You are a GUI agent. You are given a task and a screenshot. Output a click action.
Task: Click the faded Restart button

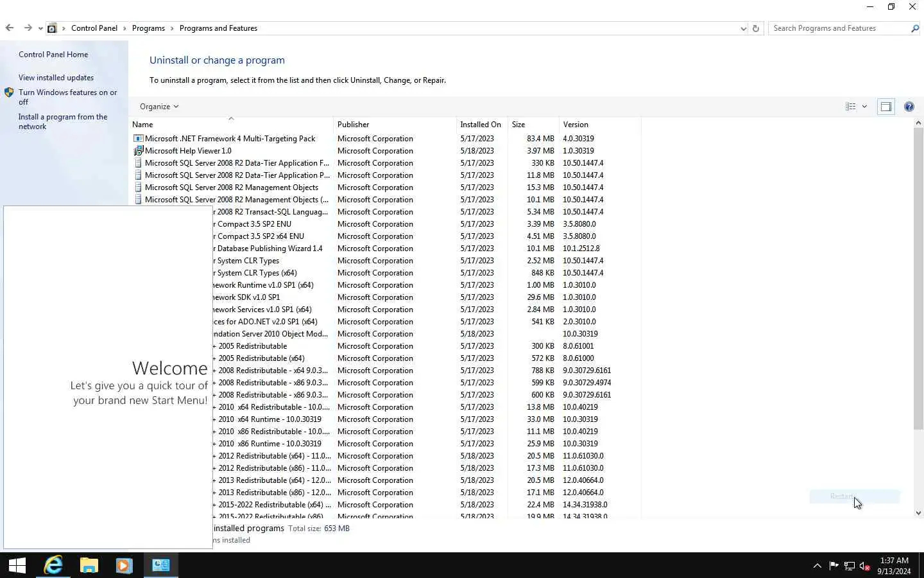coord(855,496)
